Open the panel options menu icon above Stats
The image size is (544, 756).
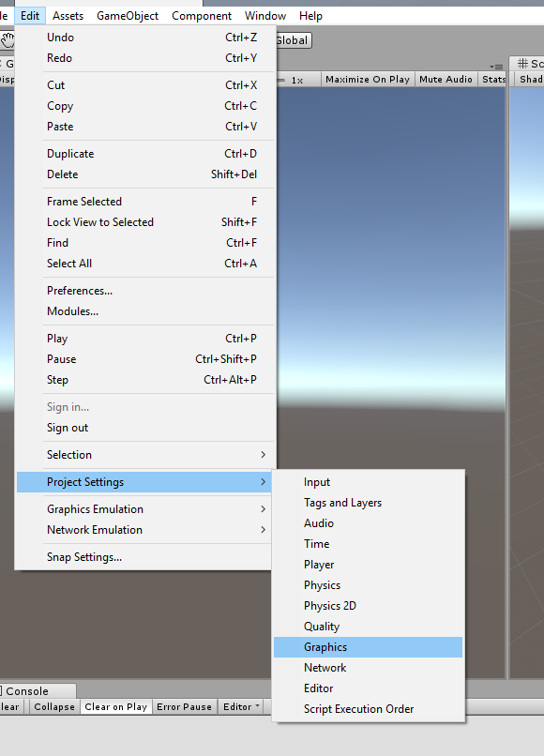pyautogui.click(x=496, y=67)
